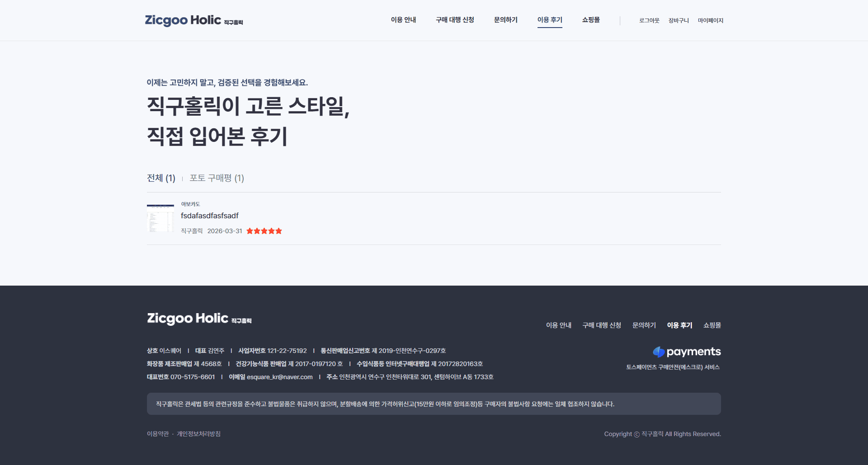This screenshot has width=868, height=465.
Task: Open footer 쇼핑몰 link
Action: 712,325
